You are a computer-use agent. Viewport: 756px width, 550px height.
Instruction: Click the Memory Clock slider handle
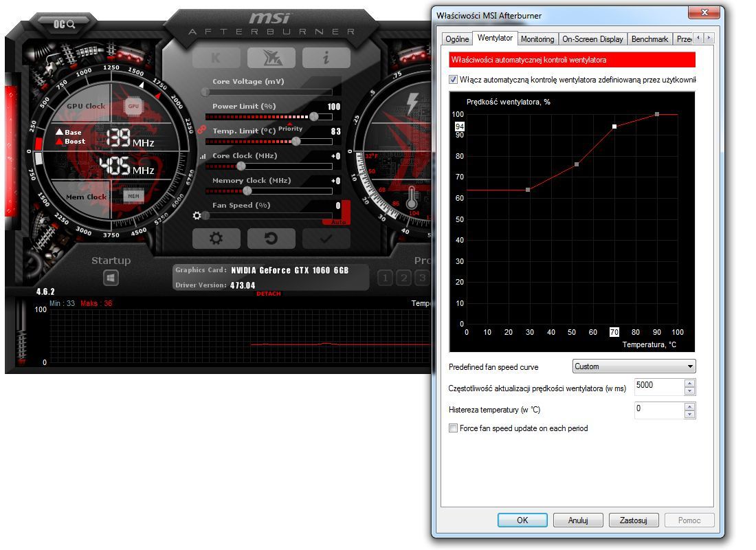247,190
